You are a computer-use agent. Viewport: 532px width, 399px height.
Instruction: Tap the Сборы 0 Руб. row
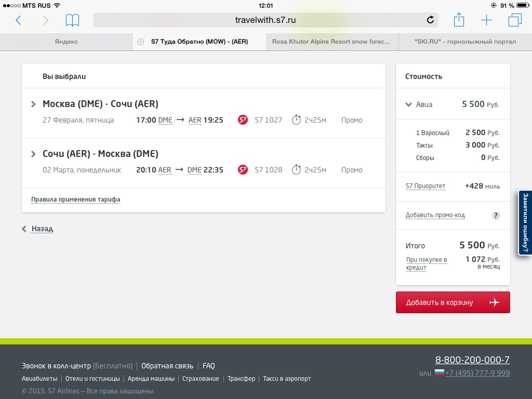coord(458,158)
